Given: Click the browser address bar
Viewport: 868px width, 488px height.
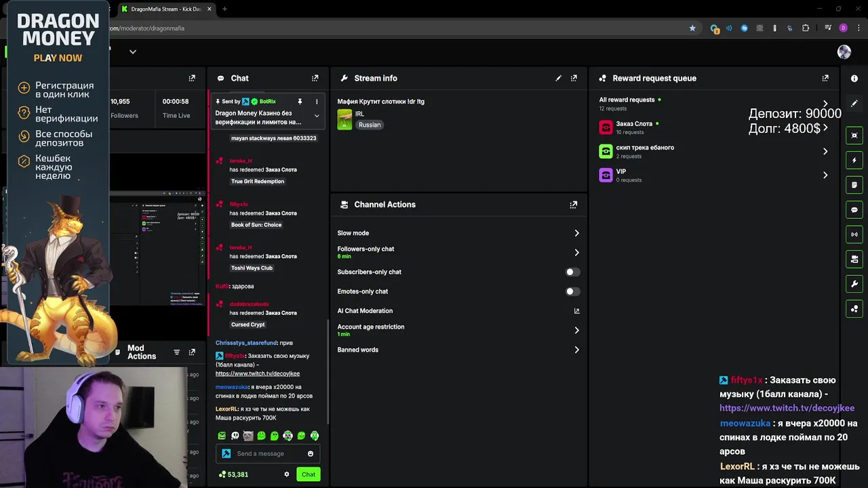Looking at the screenshot, I should [x=397, y=28].
